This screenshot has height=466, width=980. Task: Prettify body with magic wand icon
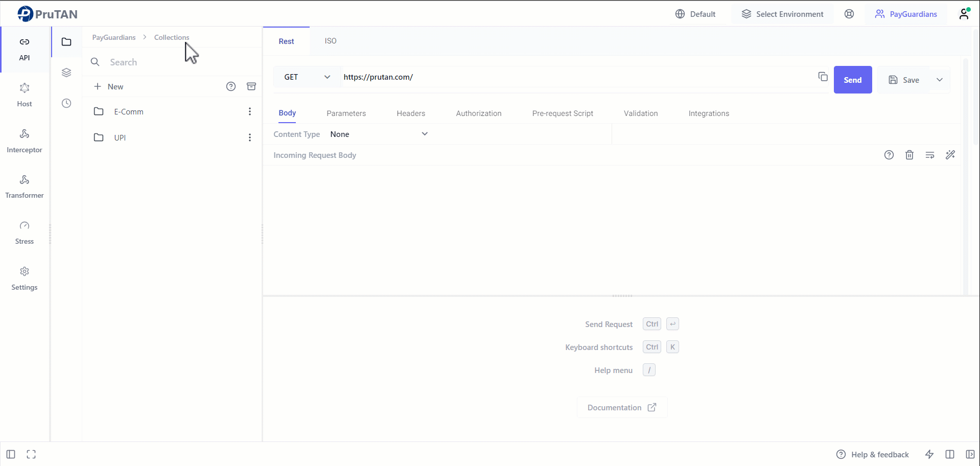point(950,155)
